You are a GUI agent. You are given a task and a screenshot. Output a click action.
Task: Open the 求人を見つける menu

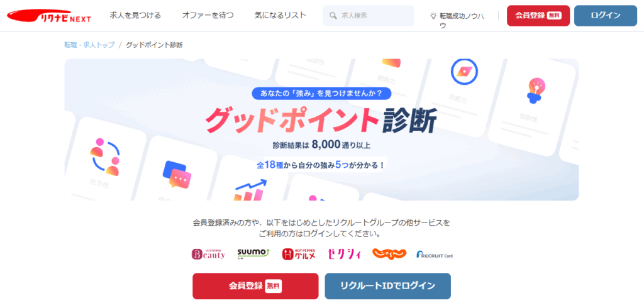tap(136, 16)
